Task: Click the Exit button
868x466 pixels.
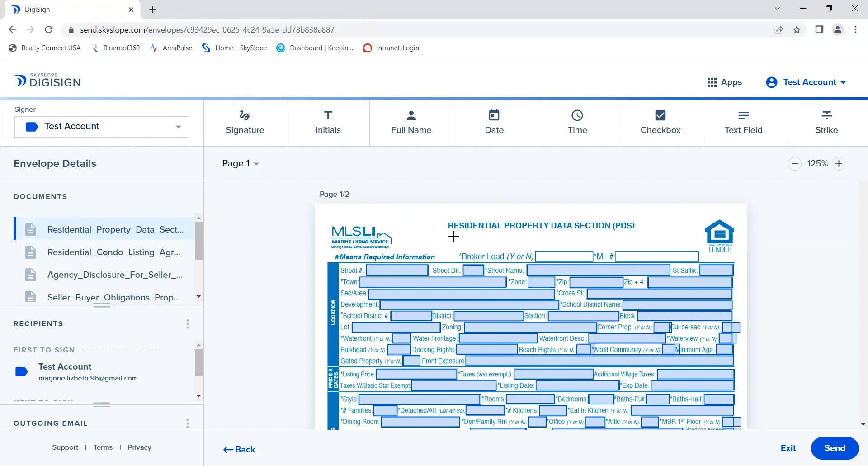Action: [x=788, y=448]
